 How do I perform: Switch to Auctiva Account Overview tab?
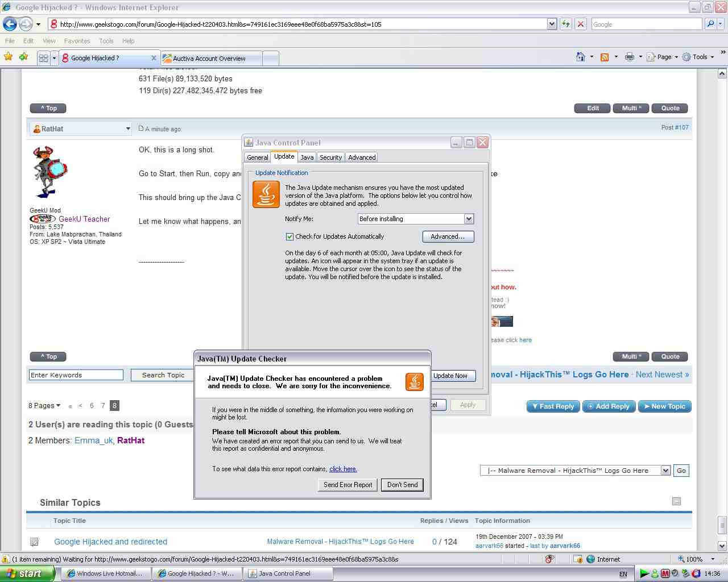click(x=211, y=58)
